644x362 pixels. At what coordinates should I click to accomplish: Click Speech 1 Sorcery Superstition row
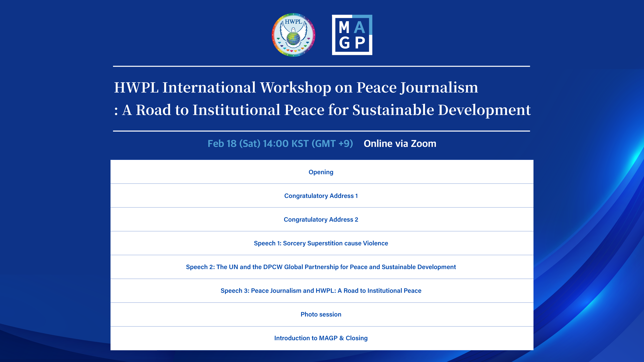point(321,243)
